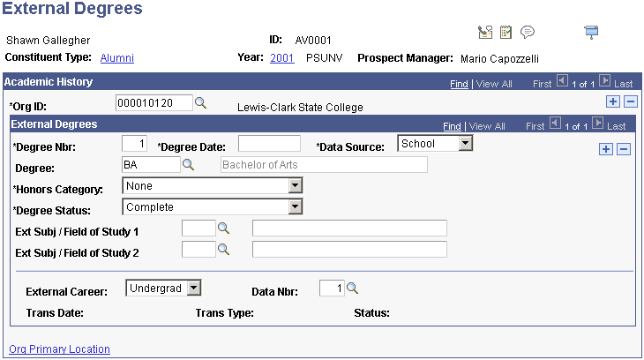Click the Degree Nbr input field

coord(134,144)
